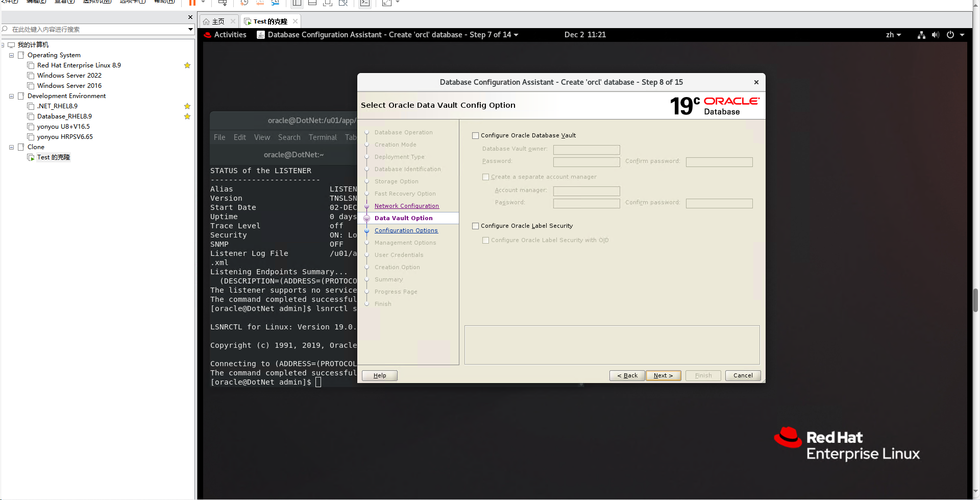Click favorite star for .NET_RHEL8.9

pyautogui.click(x=187, y=106)
